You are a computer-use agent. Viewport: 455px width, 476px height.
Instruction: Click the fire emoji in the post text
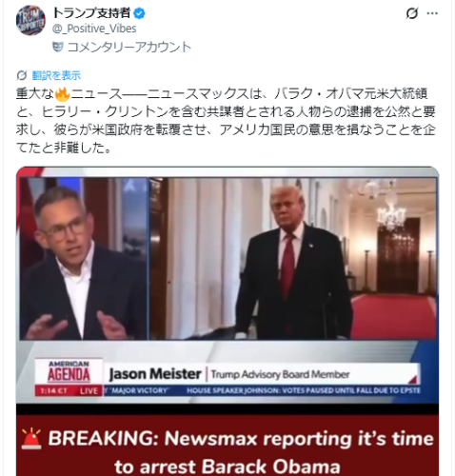[x=62, y=94]
